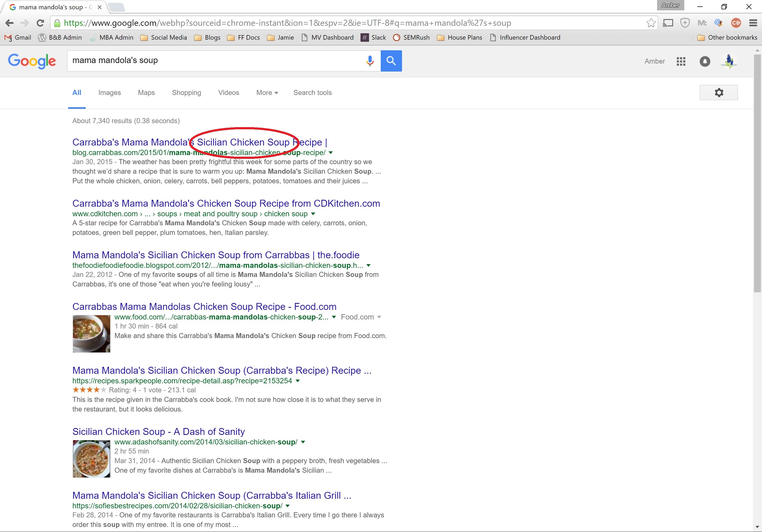This screenshot has height=532, width=762.
Task: Click the scrollbar down arrow
Action: click(x=757, y=527)
